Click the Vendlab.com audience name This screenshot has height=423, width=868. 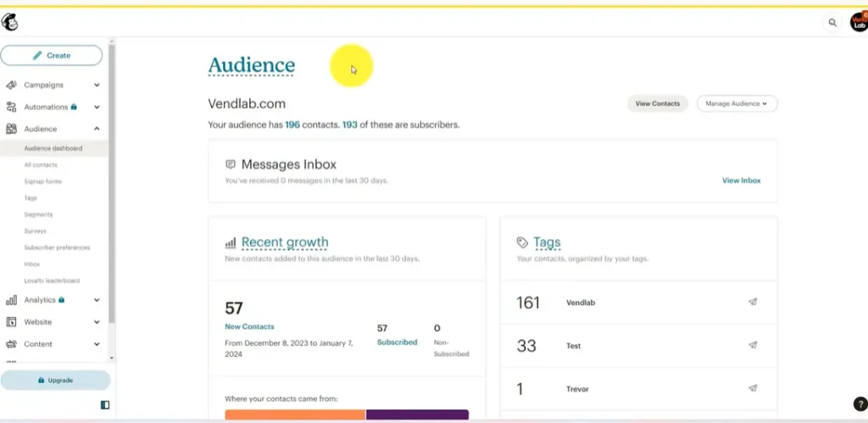(x=247, y=103)
